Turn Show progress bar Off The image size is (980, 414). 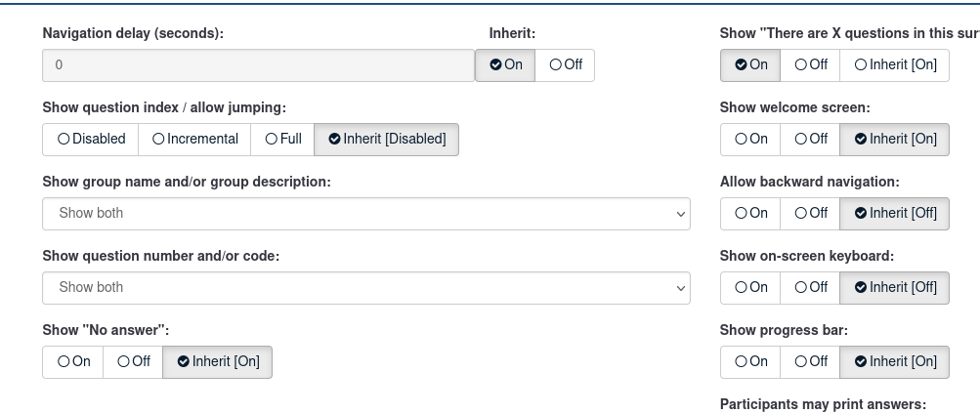tap(810, 362)
